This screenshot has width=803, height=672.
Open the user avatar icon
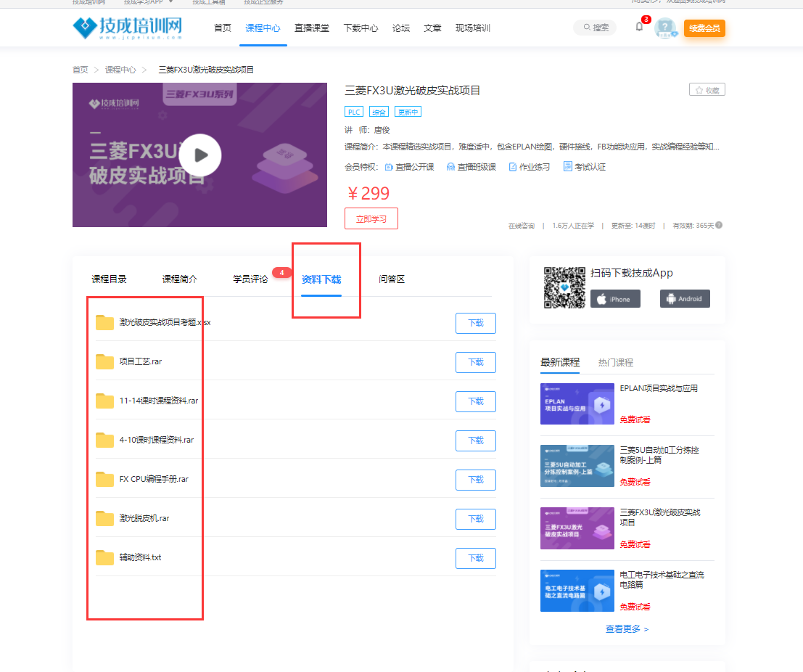pos(665,28)
